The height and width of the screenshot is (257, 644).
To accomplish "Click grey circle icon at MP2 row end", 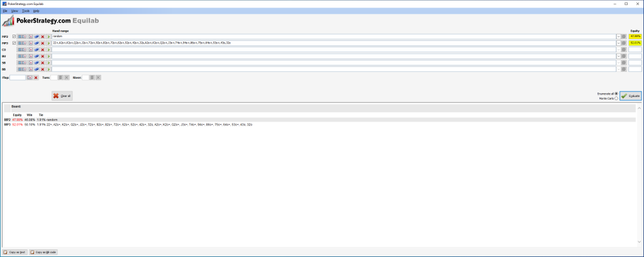I will pyautogui.click(x=625, y=37).
